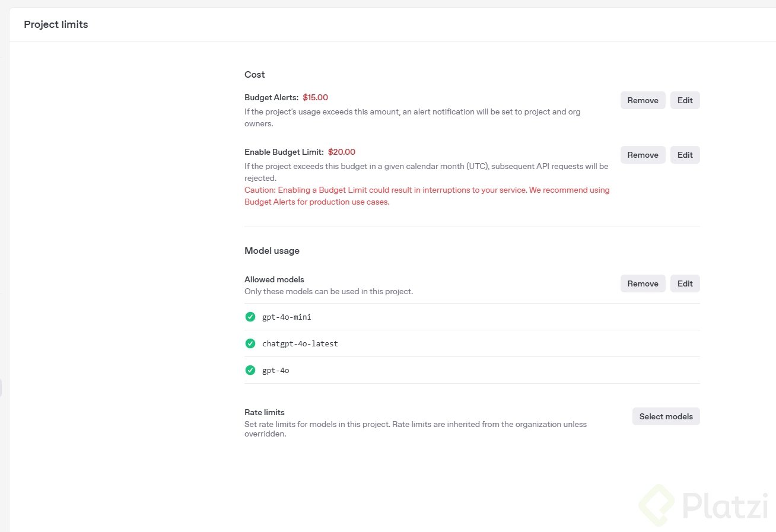Viewport: 776px width, 532px height.
Task: Click the red Caution warning text
Action: (x=427, y=196)
